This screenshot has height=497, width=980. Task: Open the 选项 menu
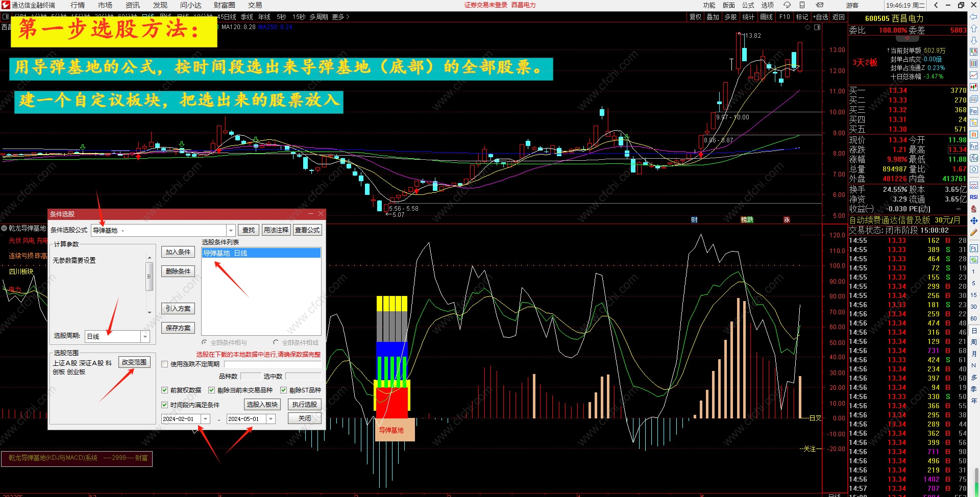pyautogui.click(x=768, y=5)
